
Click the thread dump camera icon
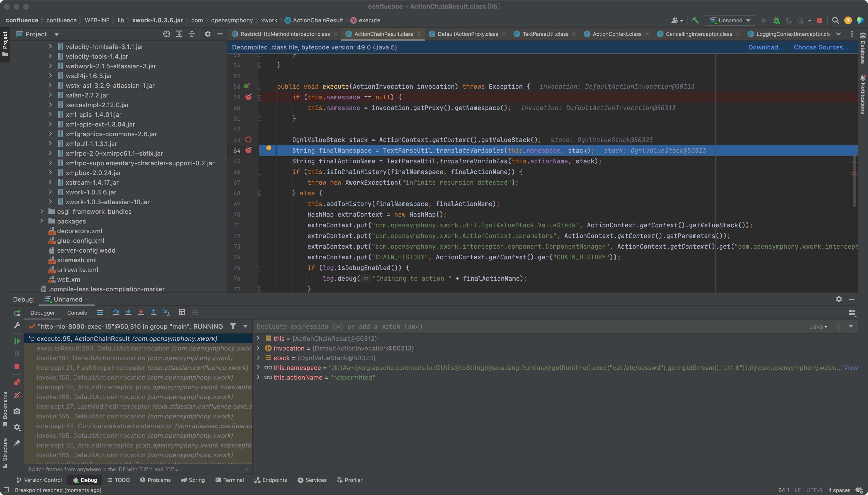tap(17, 411)
